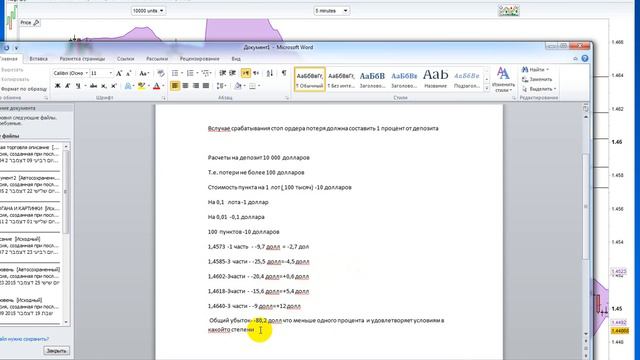
Task: Apply subscript formatting
Action: [104, 86]
